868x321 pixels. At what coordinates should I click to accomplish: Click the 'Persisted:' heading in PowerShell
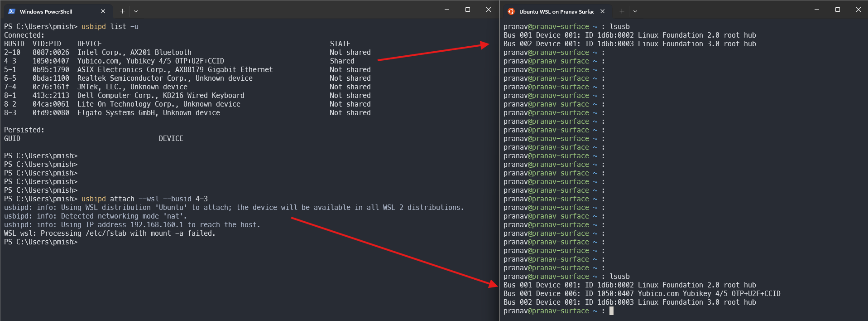coord(24,130)
